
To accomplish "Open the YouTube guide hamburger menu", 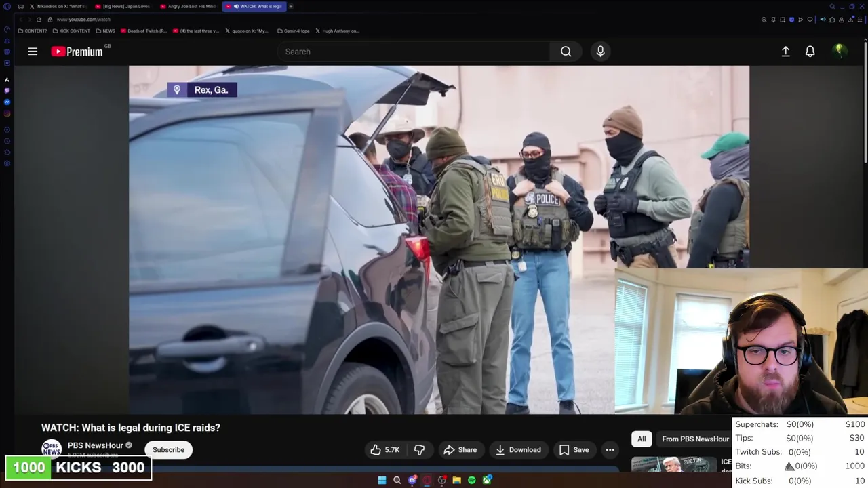I will pyautogui.click(x=33, y=52).
